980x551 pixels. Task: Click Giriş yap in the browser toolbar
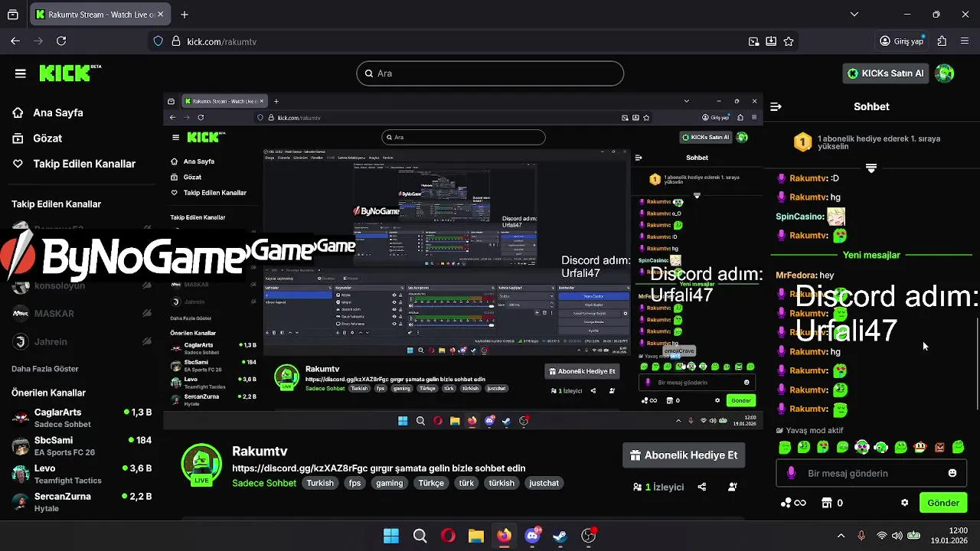(901, 41)
